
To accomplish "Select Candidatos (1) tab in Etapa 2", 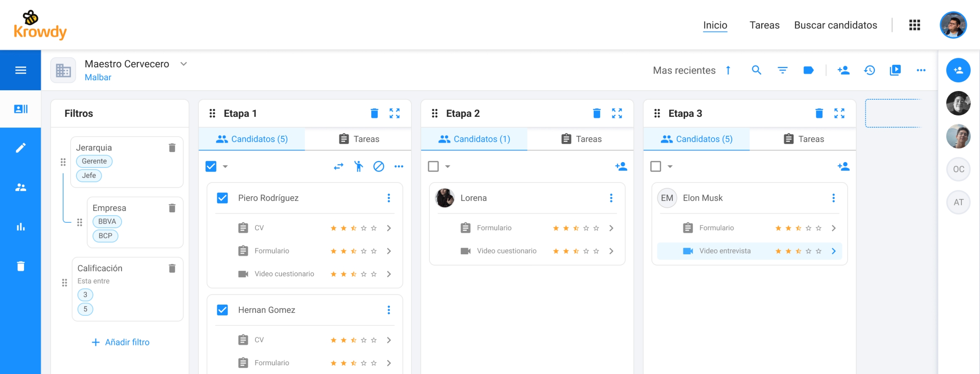I will click(x=474, y=139).
